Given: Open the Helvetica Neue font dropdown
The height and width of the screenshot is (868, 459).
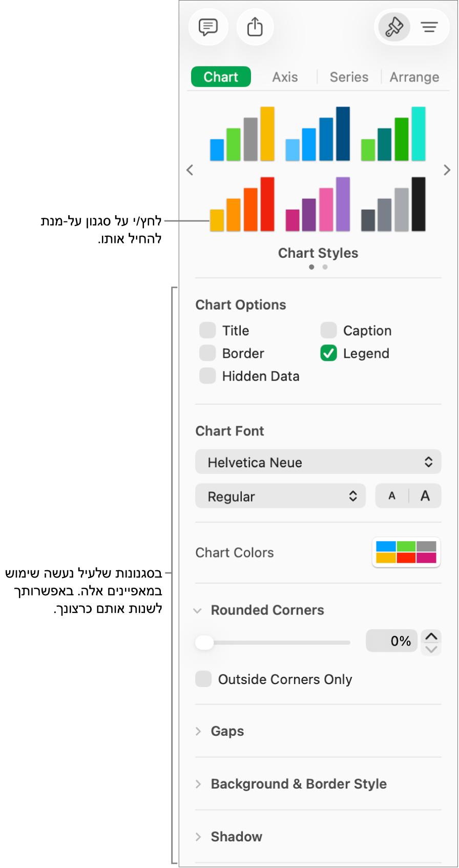Looking at the screenshot, I should click(318, 462).
